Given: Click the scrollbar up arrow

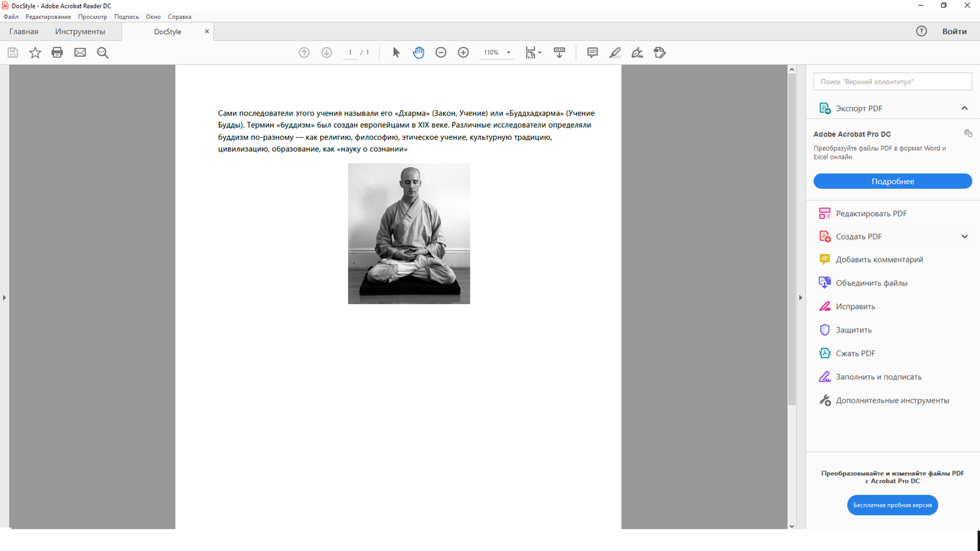Looking at the screenshot, I should tap(792, 69).
